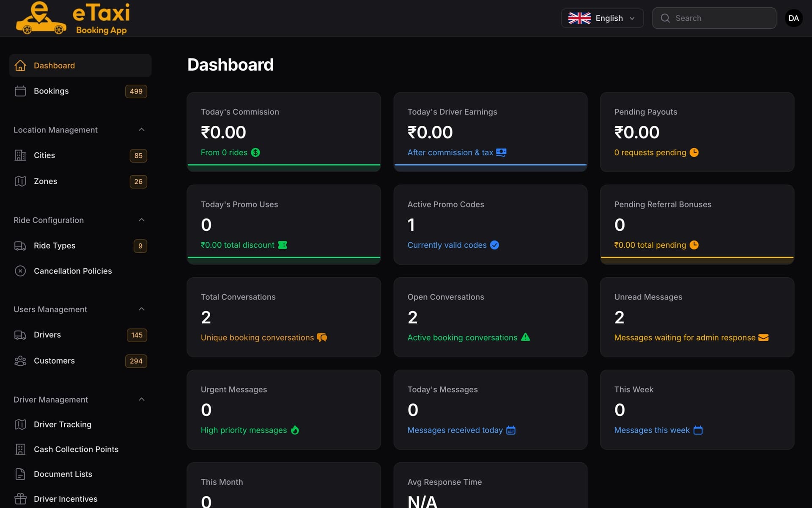Viewport: 812px width, 508px height.
Task: Click money icon after 'After commission & tax'
Action: click(x=501, y=152)
